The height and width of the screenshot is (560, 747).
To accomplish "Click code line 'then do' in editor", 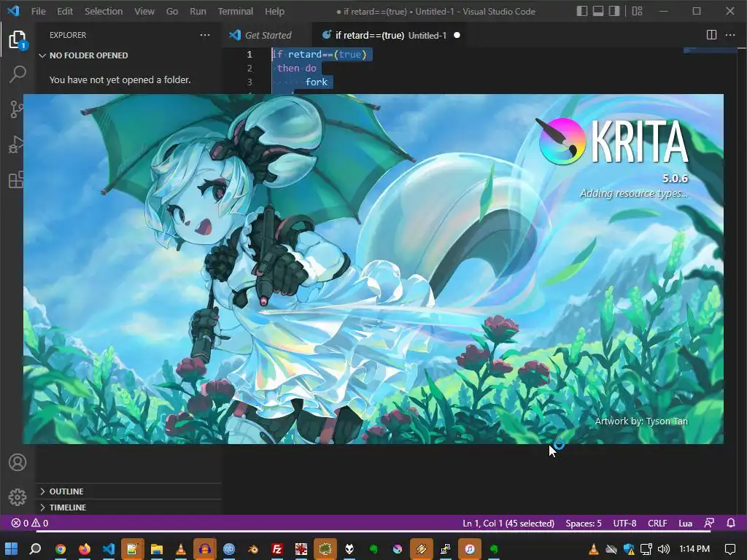I will [x=296, y=68].
